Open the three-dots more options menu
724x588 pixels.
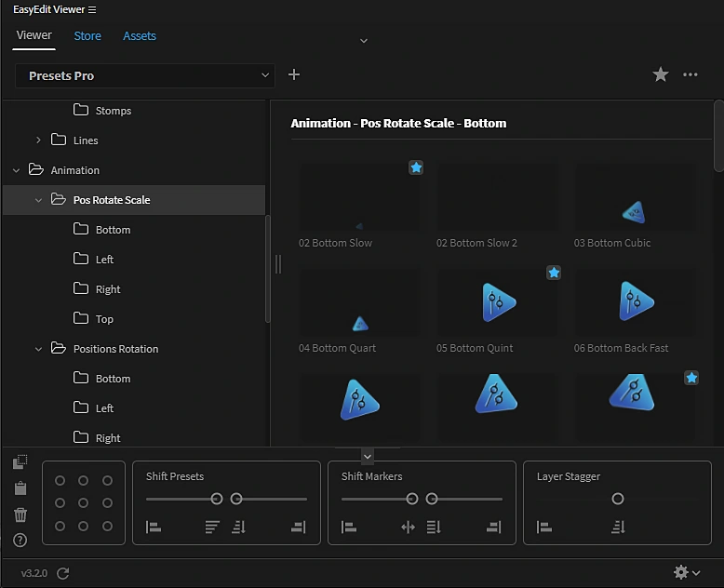(690, 74)
